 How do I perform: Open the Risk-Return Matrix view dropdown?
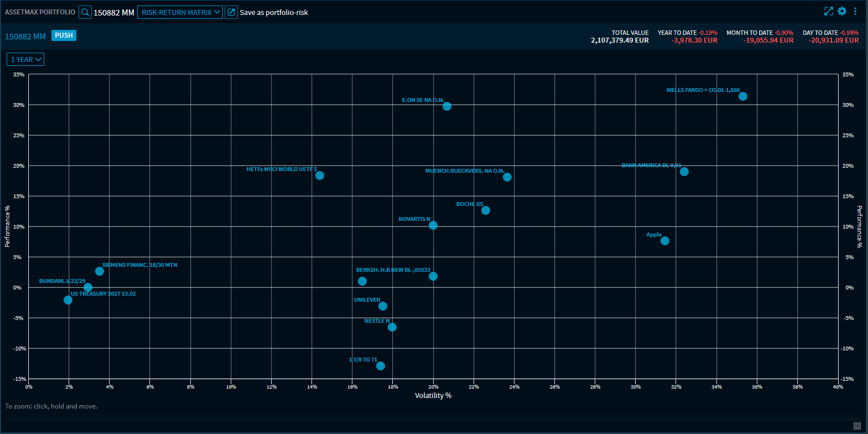[180, 12]
